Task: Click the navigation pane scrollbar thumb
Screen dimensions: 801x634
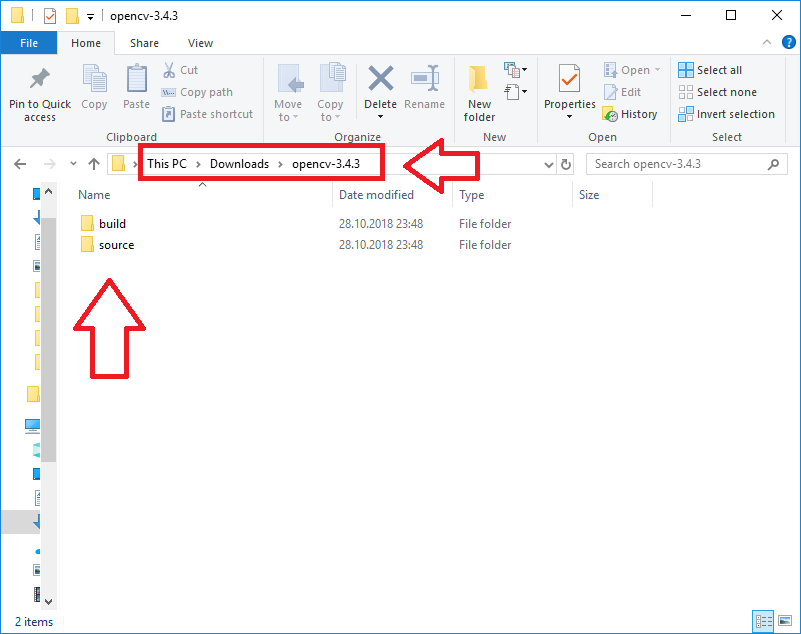Action: point(49,340)
